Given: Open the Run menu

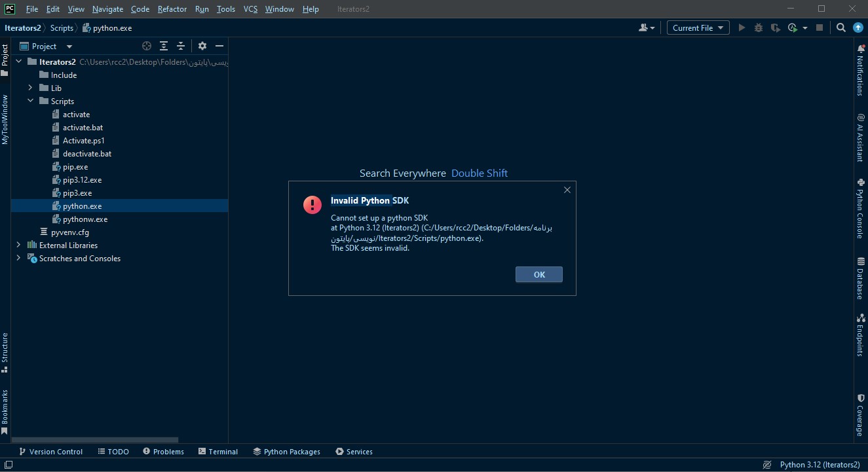Looking at the screenshot, I should [x=202, y=9].
